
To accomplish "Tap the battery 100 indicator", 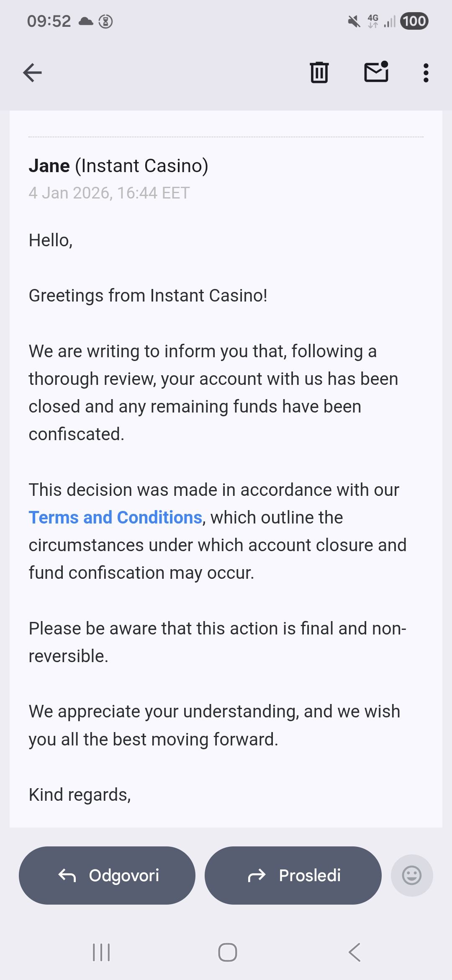I will [414, 21].
